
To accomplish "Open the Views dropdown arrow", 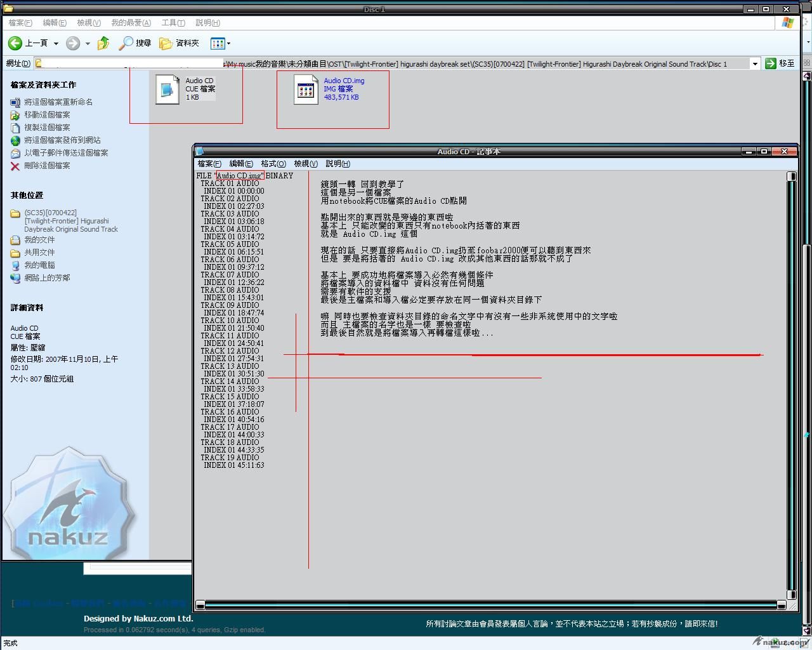I will point(228,44).
